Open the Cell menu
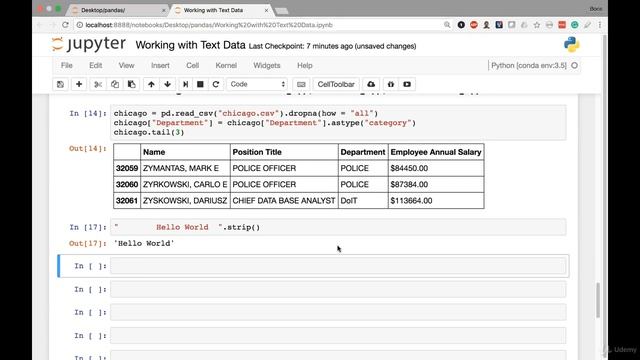The width and height of the screenshot is (640, 360). [x=192, y=65]
